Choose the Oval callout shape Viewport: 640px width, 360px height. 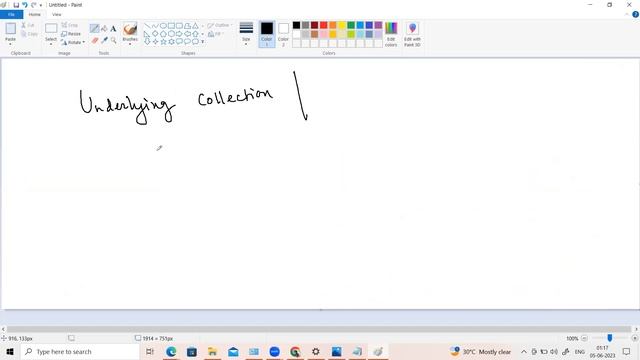click(187, 42)
